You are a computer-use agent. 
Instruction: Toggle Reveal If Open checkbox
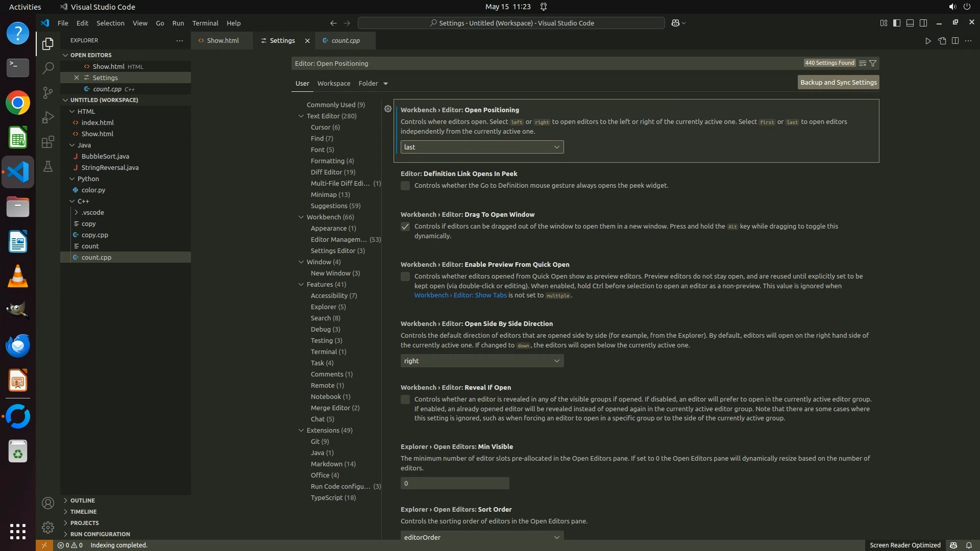pos(405,399)
